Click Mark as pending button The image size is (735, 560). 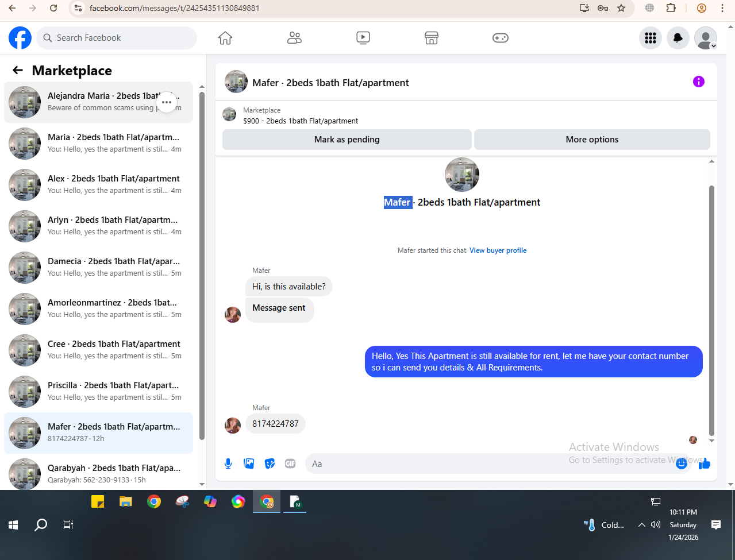(x=347, y=140)
